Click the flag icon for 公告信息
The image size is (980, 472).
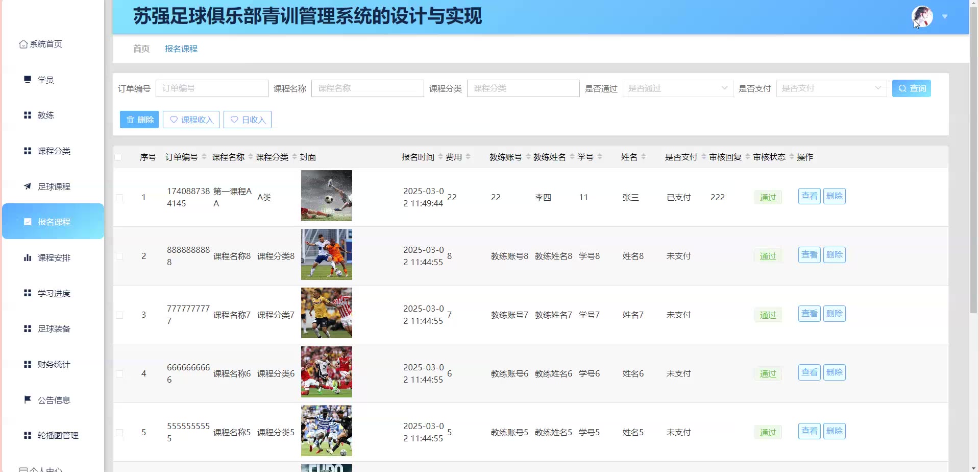pyautogui.click(x=28, y=399)
